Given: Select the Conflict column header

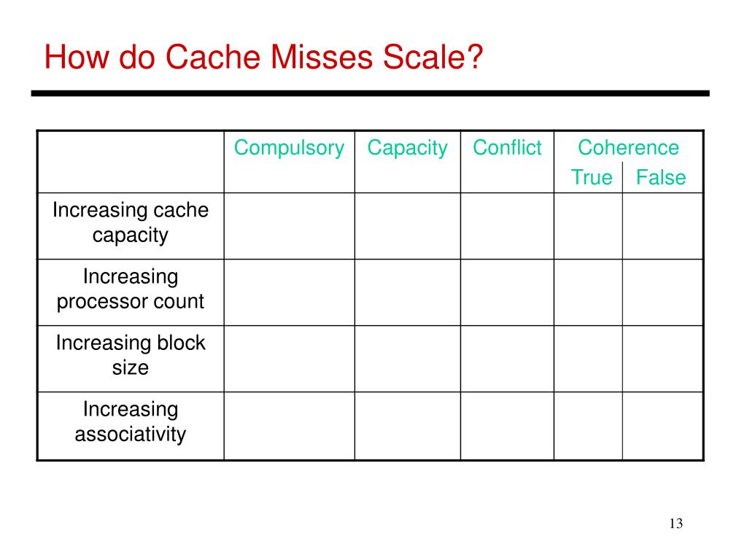Looking at the screenshot, I should [507, 147].
